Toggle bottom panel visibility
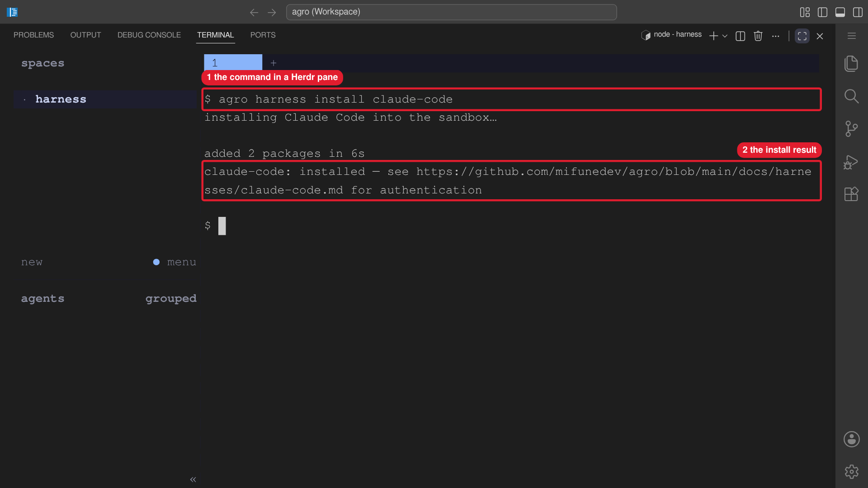 coord(840,12)
